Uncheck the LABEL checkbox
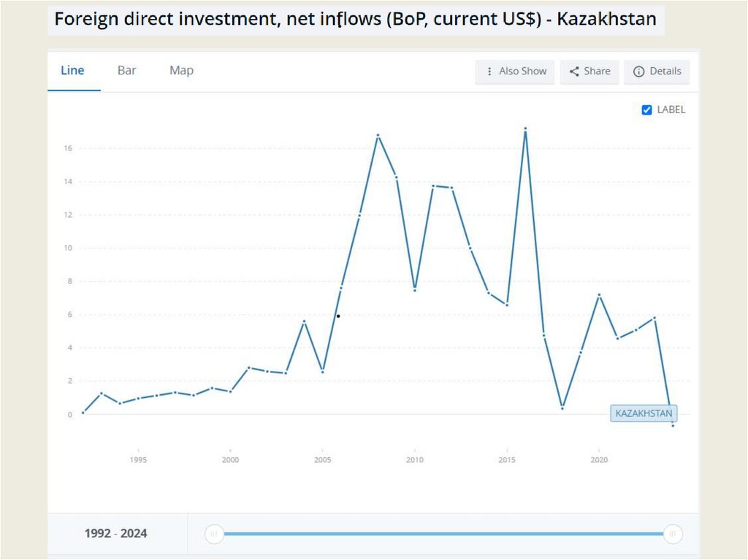This screenshot has height=560, width=748. coord(646,110)
